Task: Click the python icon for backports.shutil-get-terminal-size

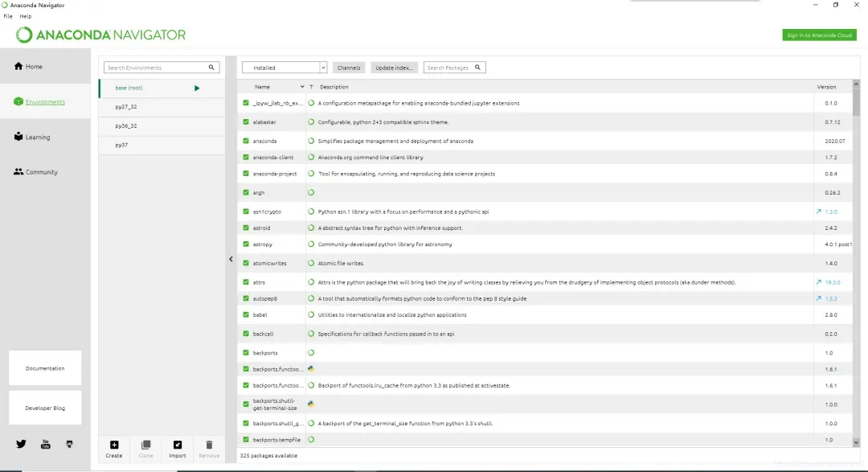Action: coord(311,404)
